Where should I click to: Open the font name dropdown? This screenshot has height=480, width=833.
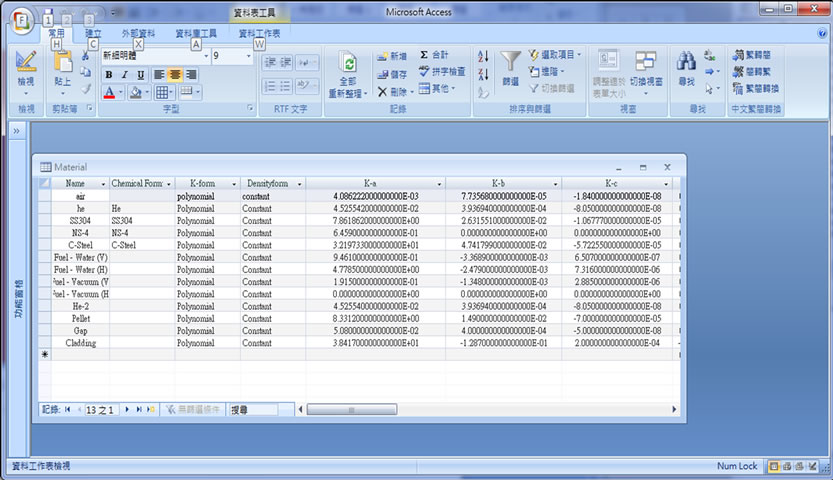pos(205,57)
